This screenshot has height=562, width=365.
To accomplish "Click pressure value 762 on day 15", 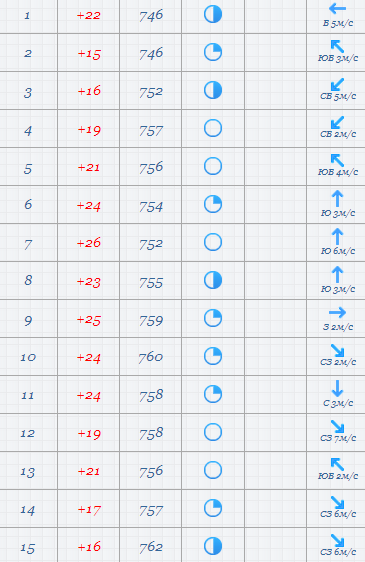I will click(x=151, y=547).
